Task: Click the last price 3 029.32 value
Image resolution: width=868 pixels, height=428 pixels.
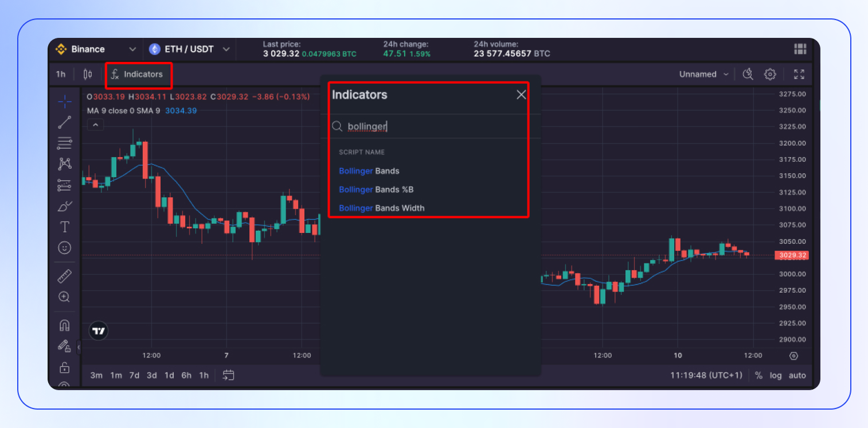Action: click(x=281, y=54)
